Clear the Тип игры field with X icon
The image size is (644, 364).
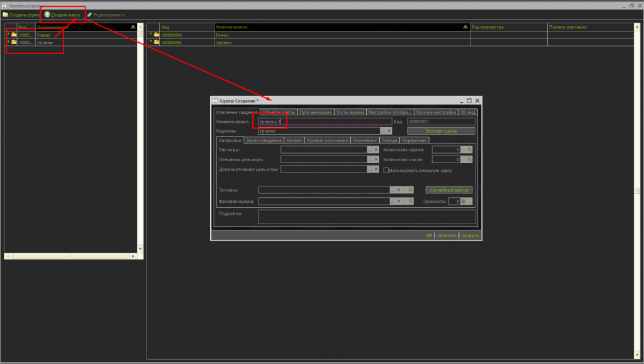click(x=376, y=150)
